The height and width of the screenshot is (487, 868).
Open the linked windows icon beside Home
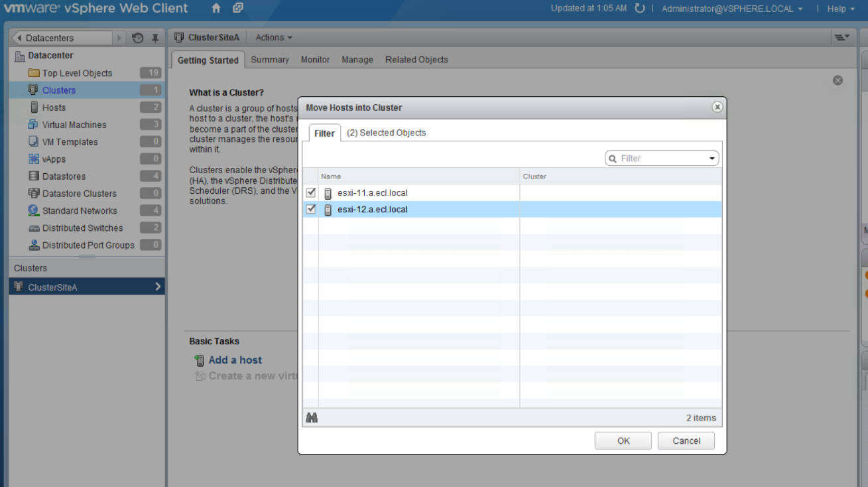(x=238, y=9)
